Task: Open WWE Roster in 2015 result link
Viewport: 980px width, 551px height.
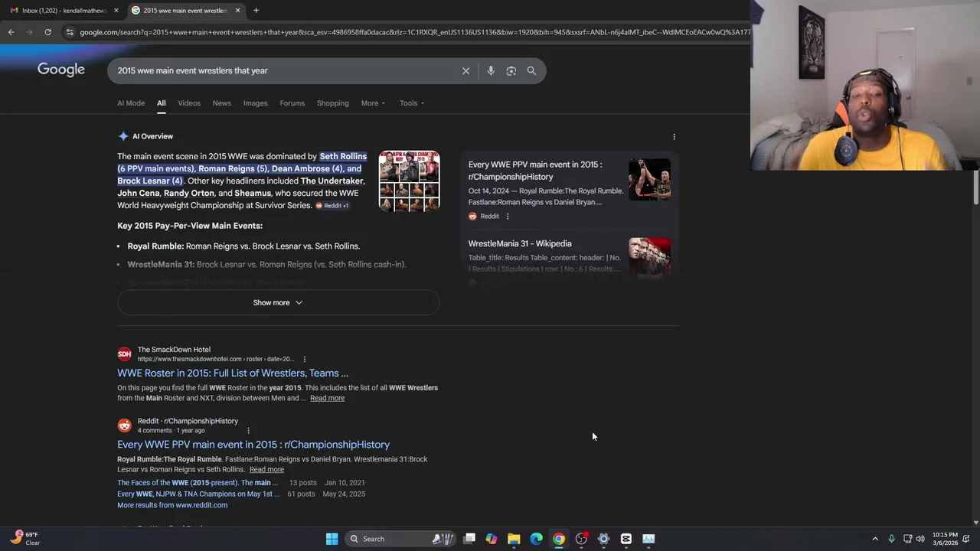Action: point(233,373)
